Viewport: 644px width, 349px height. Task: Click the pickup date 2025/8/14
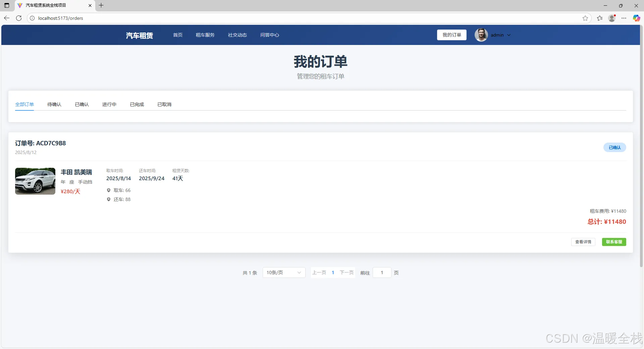[118, 178]
